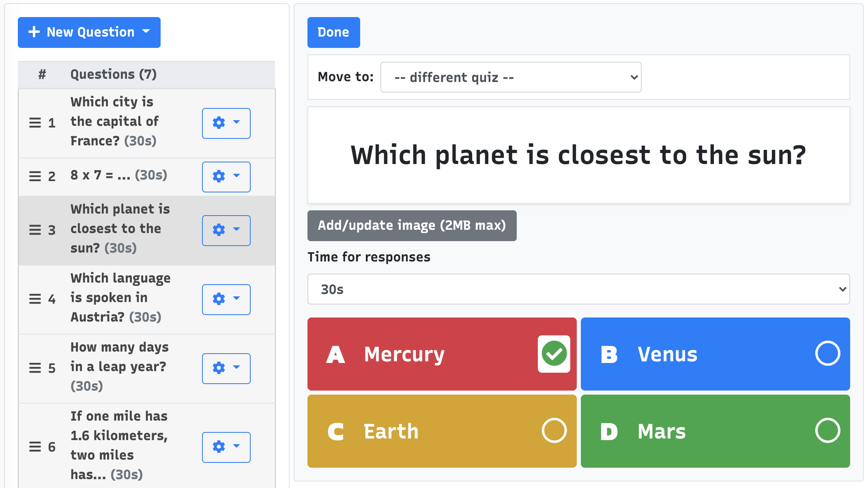
Task: Click the gear icon for question 3
Action: pos(218,229)
